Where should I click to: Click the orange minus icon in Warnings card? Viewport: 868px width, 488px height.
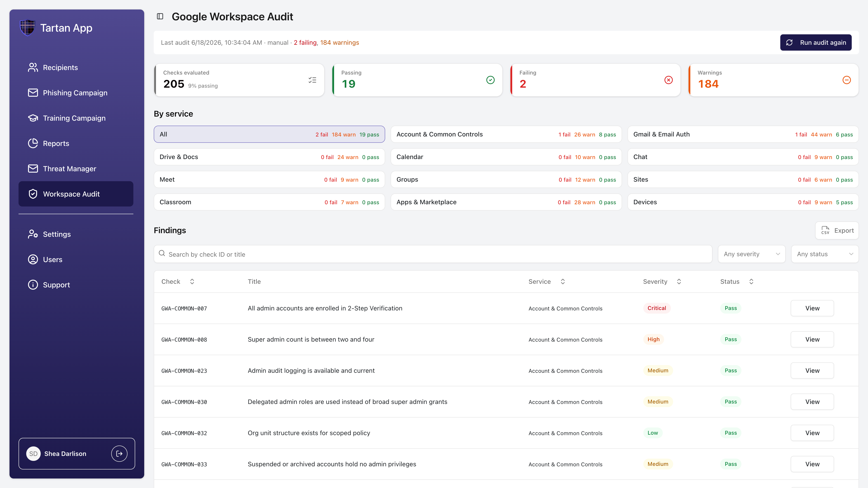pos(847,80)
